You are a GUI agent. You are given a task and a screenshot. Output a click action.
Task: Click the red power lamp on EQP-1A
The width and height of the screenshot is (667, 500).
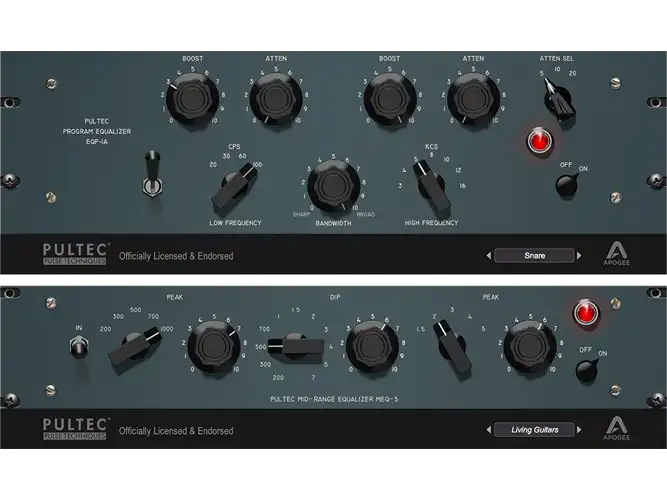(x=539, y=141)
